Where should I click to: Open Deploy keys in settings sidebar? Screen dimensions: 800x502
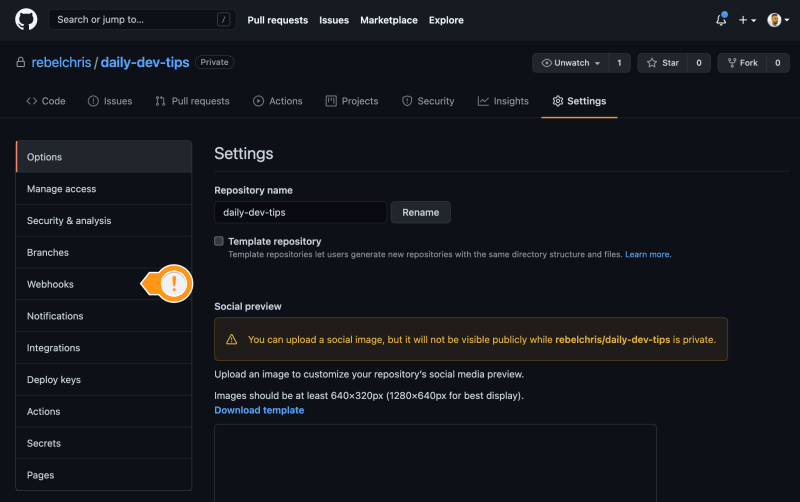[104, 380]
